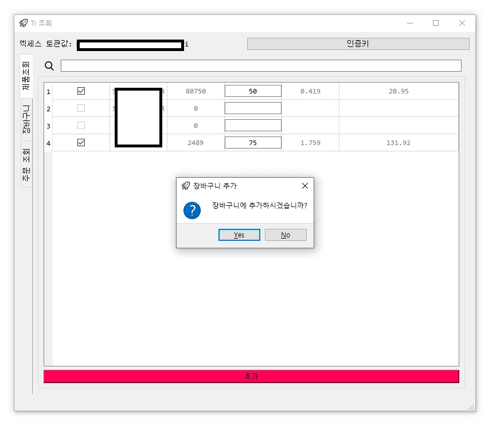Click the blue question mark icon in the dialog
504x433 pixels.
tap(192, 210)
